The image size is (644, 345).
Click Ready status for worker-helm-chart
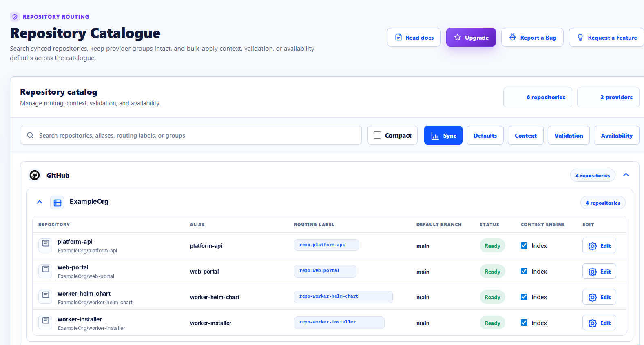pyautogui.click(x=492, y=297)
